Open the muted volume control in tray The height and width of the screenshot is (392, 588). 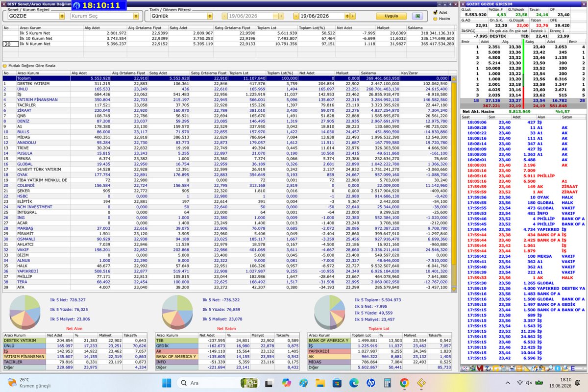pos(529,383)
